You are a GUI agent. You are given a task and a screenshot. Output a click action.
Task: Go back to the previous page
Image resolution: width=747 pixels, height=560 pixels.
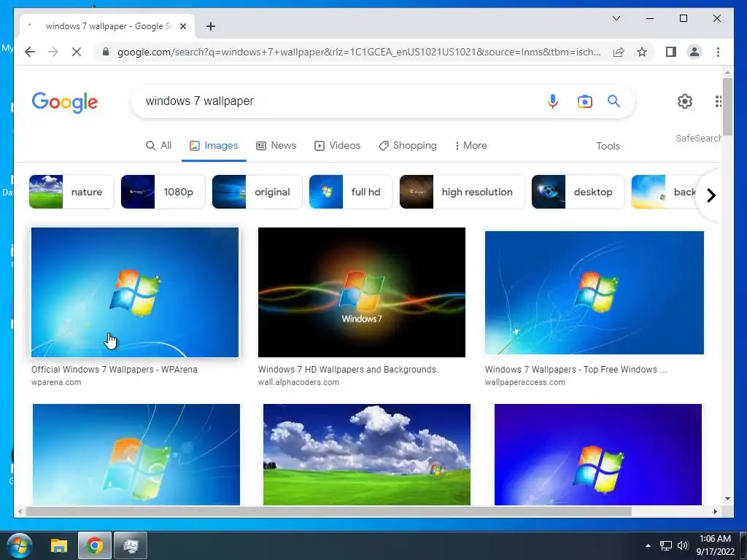(x=30, y=52)
